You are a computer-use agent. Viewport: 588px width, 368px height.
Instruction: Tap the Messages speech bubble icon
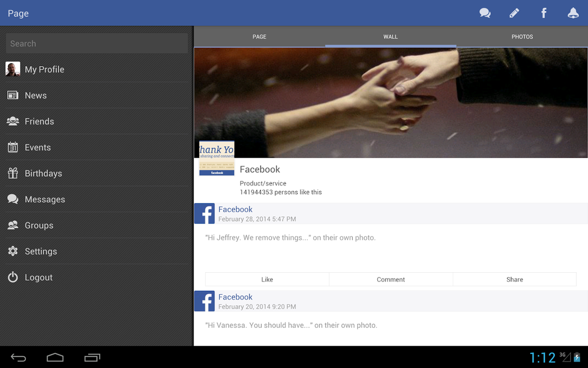(13, 199)
